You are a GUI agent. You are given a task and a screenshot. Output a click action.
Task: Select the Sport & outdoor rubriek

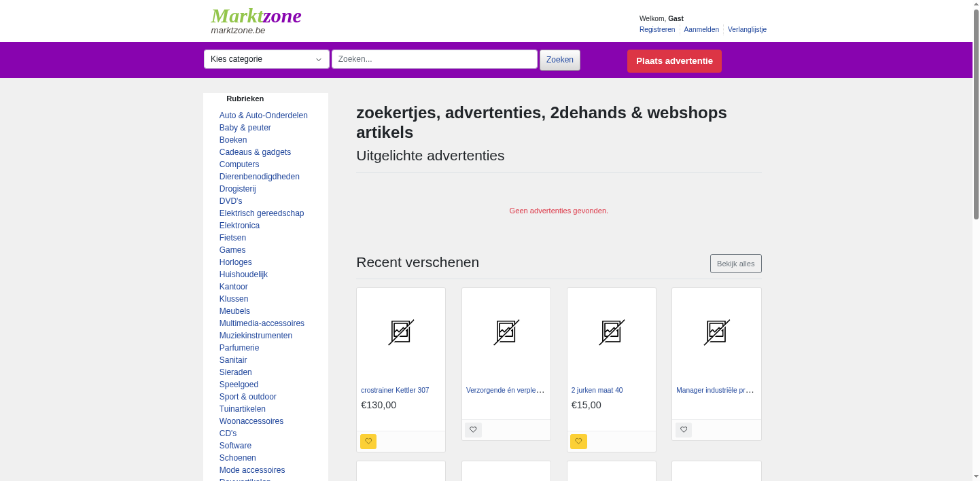(247, 397)
